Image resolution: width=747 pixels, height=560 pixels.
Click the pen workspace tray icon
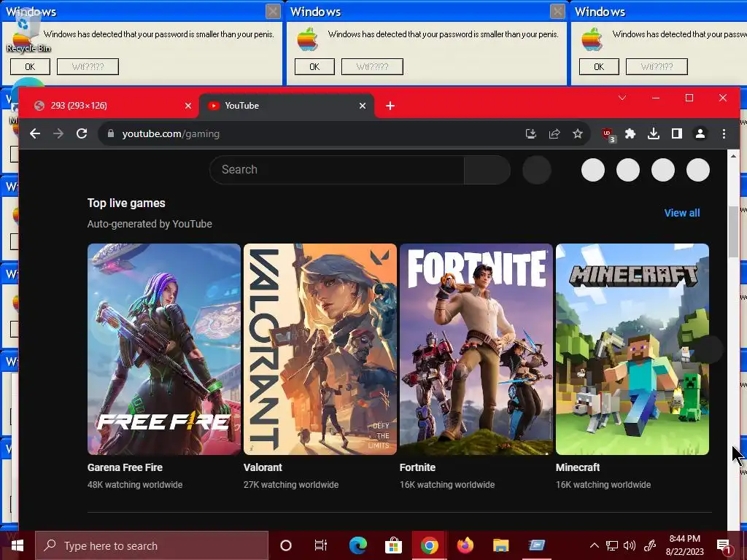point(650,545)
